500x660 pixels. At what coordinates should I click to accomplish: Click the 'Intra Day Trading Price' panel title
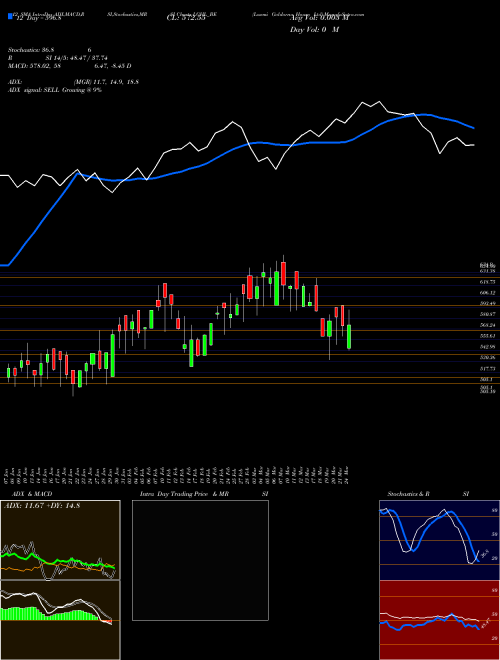[175, 494]
